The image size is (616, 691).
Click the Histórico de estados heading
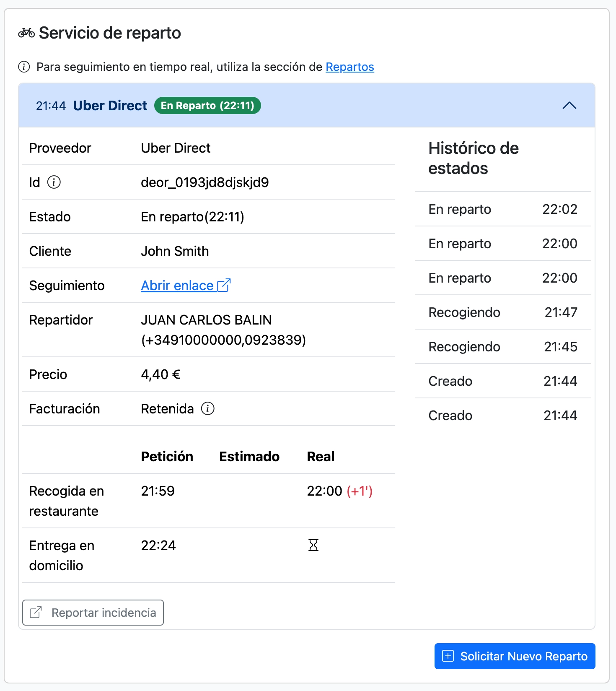pyautogui.click(x=474, y=158)
